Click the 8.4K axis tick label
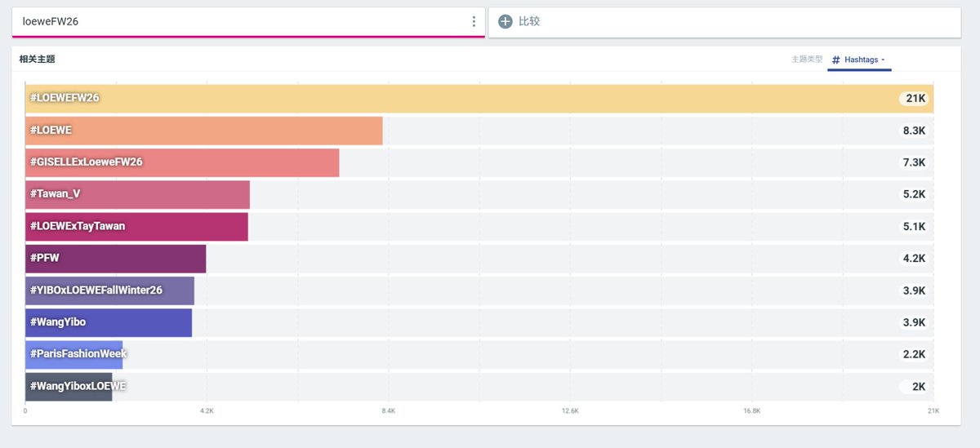Screen dimensions: 980x448 (388, 410)
